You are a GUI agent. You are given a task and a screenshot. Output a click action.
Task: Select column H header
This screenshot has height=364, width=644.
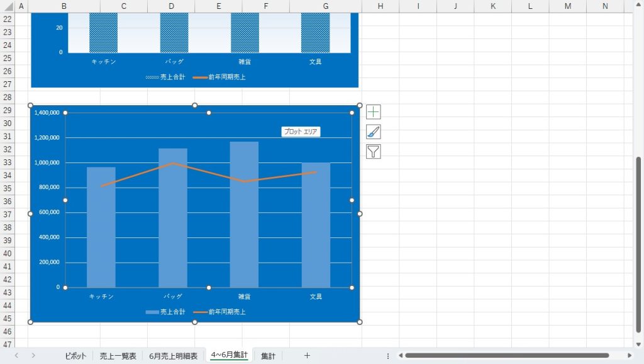pyautogui.click(x=380, y=6)
